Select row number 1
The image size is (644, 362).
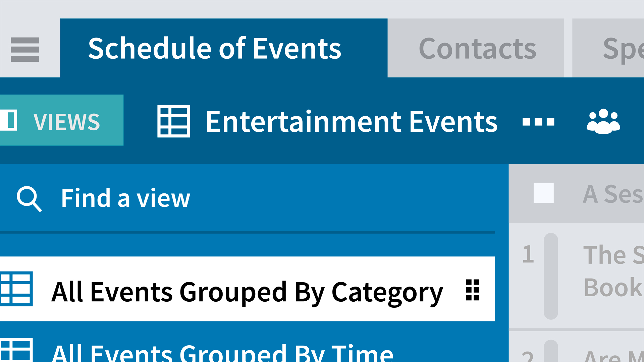point(528,254)
